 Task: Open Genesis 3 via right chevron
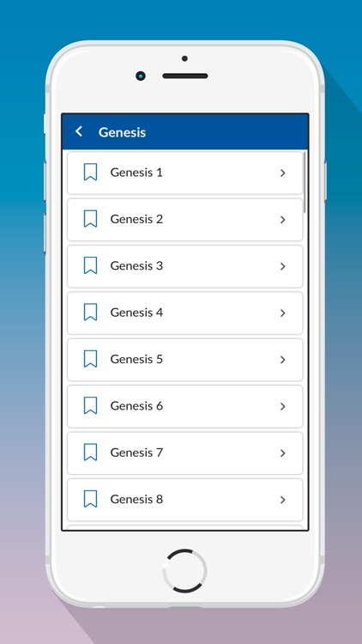point(282,266)
